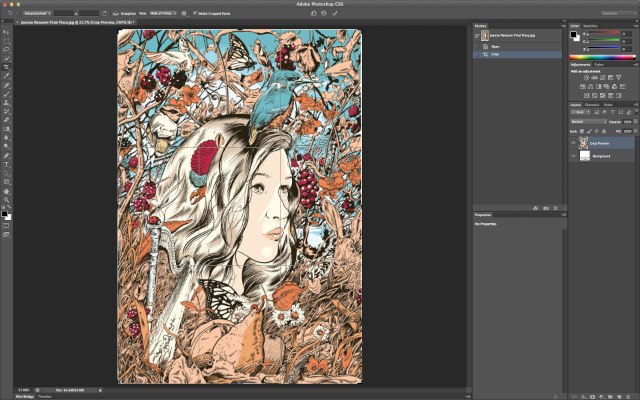
Task: Open the Normal blend mode dropdown
Action: click(587, 121)
